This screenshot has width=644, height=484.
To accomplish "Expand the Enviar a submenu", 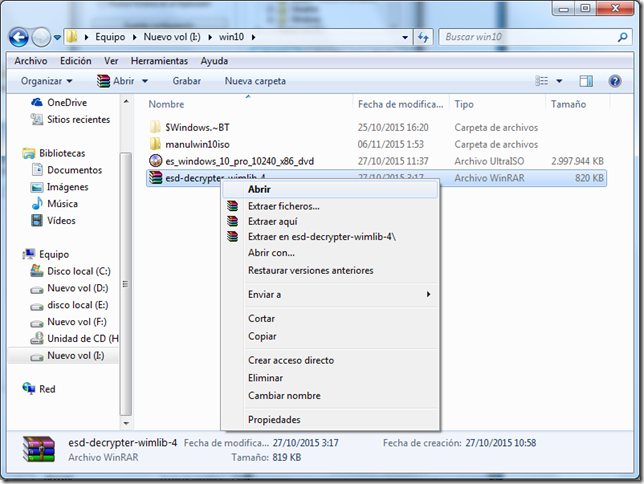I will point(330,294).
